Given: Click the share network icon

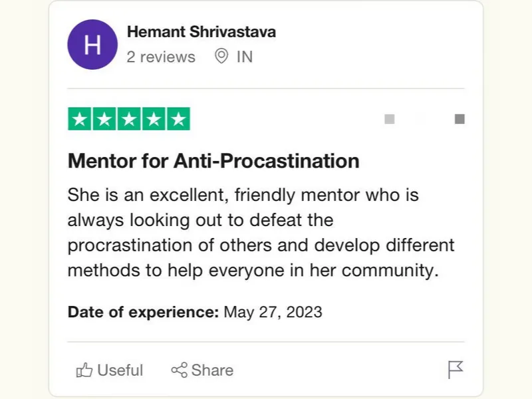Looking at the screenshot, I should [179, 370].
